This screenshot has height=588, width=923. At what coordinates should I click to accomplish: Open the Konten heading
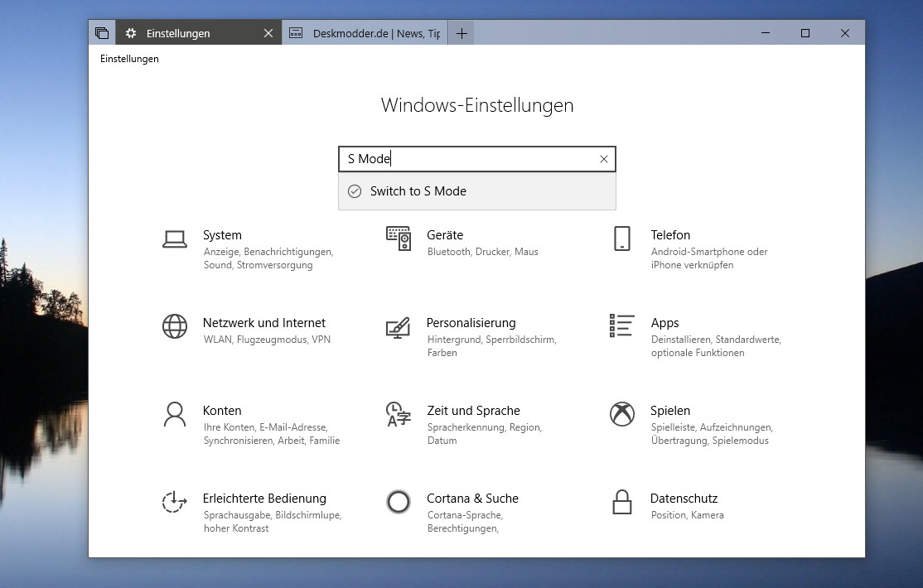coord(222,410)
